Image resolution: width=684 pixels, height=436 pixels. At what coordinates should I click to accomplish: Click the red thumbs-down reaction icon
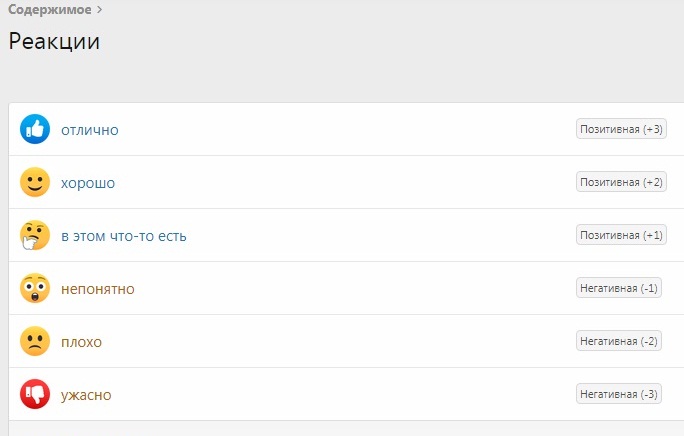tap(35, 394)
